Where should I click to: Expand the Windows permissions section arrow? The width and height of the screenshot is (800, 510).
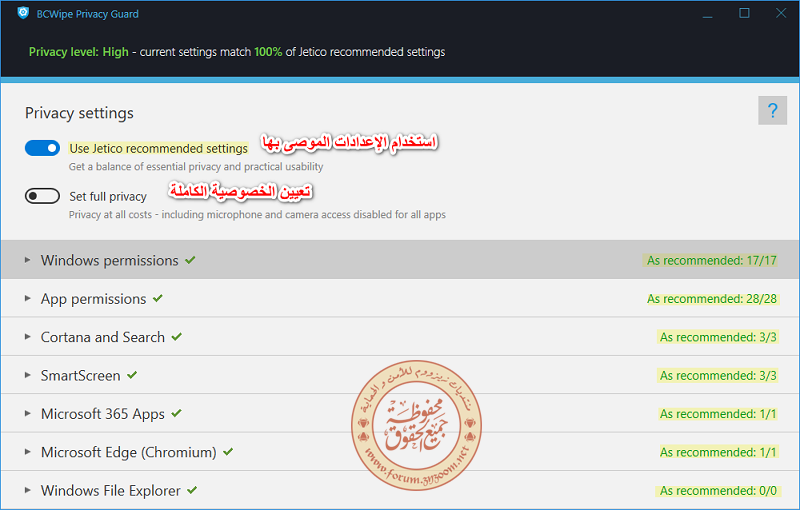click(x=28, y=260)
